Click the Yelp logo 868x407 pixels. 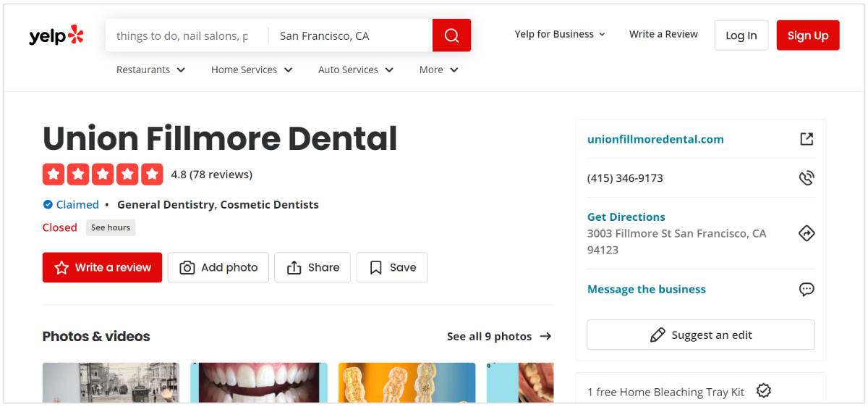coord(56,35)
